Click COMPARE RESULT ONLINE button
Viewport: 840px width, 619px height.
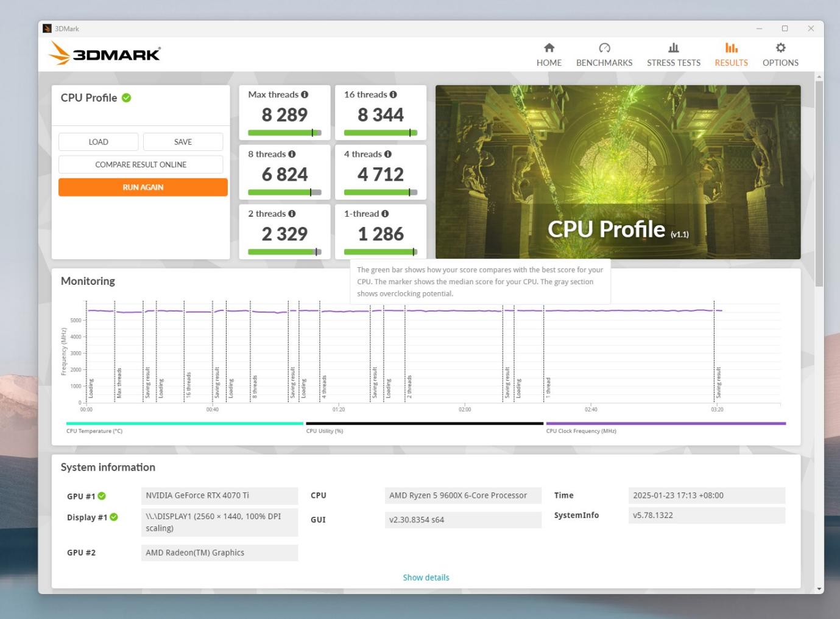[x=141, y=164]
